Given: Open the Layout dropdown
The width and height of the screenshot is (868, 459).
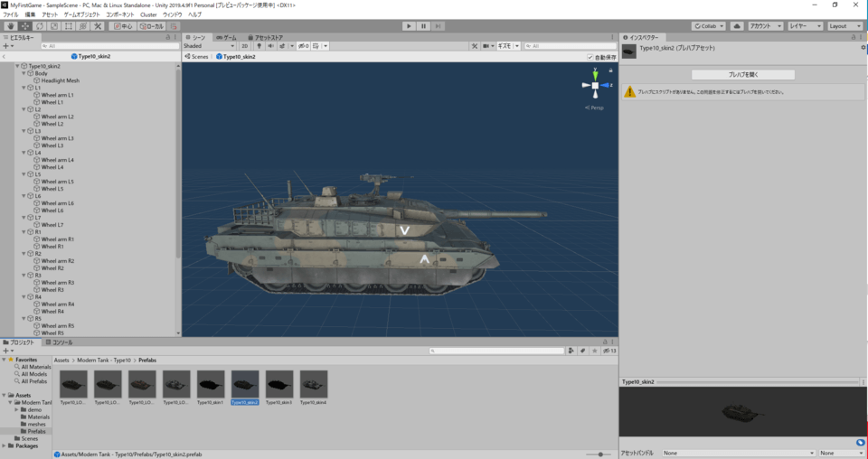Looking at the screenshot, I should tap(846, 26).
